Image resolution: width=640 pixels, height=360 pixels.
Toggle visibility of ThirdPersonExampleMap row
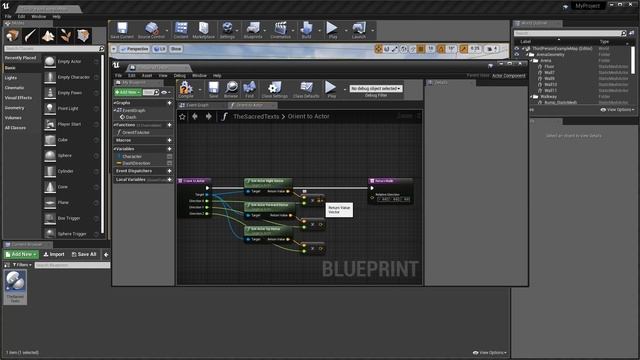(x=517, y=49)
